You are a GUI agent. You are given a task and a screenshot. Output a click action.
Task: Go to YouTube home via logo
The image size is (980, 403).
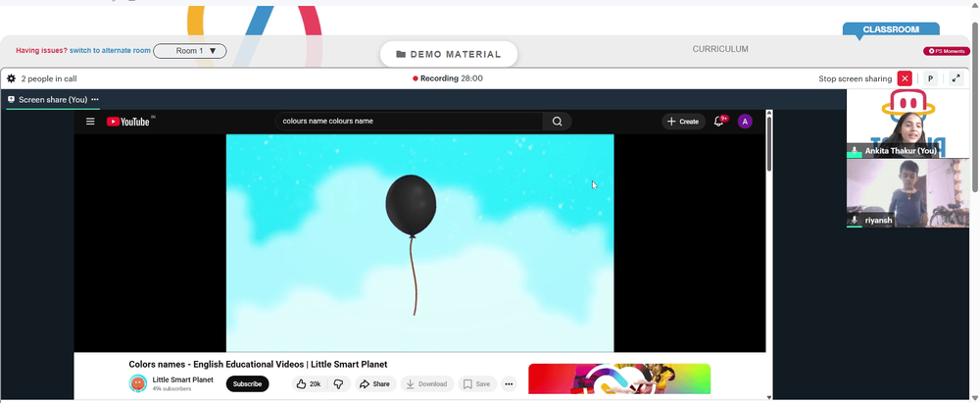pyautogui.click(x=130, y=122)
